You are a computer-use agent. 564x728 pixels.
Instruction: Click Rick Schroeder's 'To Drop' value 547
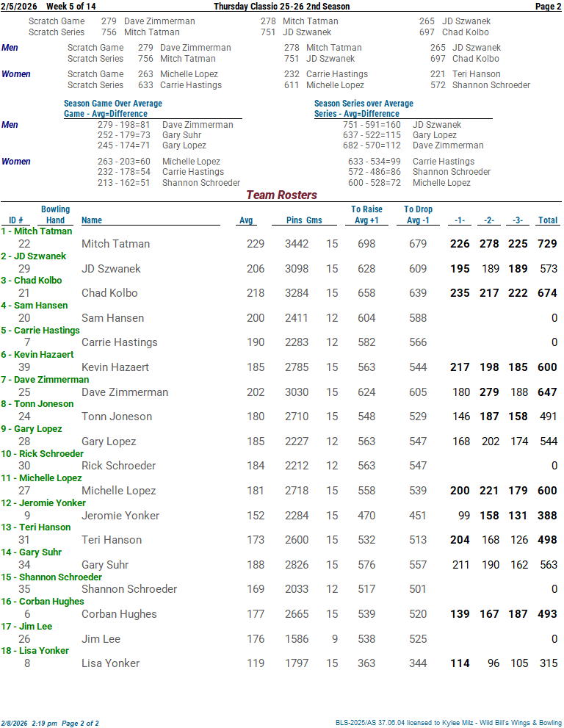(418, 466)
